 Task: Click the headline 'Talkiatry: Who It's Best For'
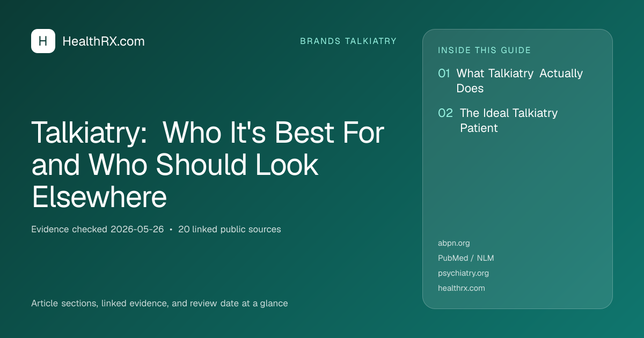pyautogui.click(x=208, y=132)
